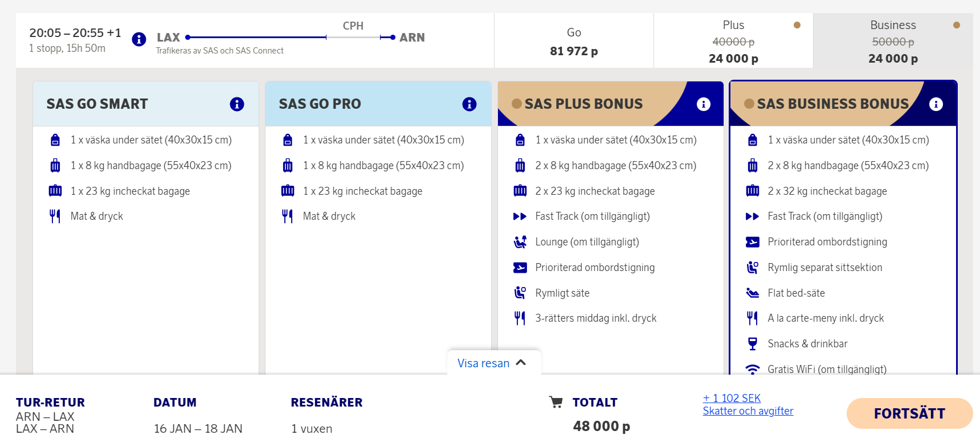Open SAS Plus Bonus info icon
980x443 pixels.
pos(703,104)
